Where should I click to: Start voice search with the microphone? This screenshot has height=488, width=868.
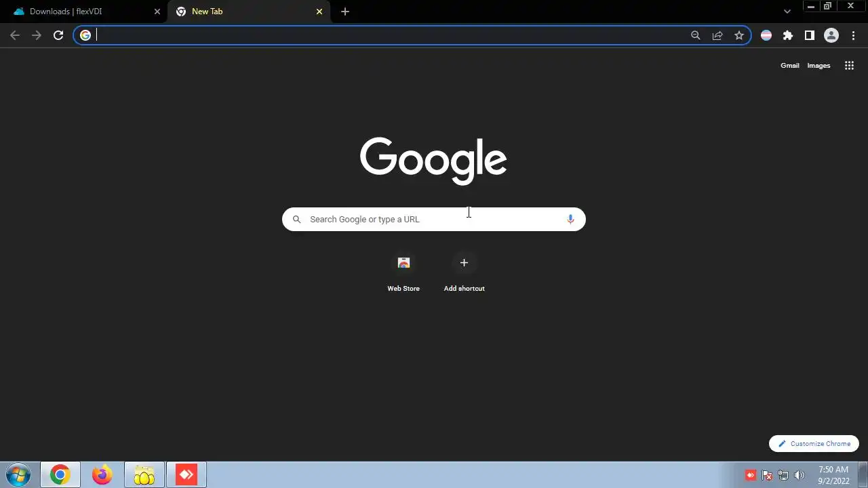[570, 219]
